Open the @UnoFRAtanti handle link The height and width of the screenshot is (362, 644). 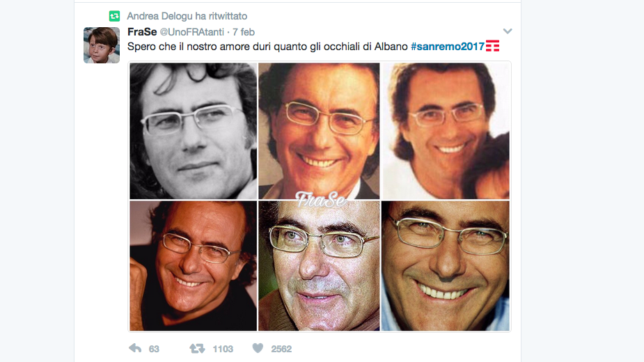[191, 32]
